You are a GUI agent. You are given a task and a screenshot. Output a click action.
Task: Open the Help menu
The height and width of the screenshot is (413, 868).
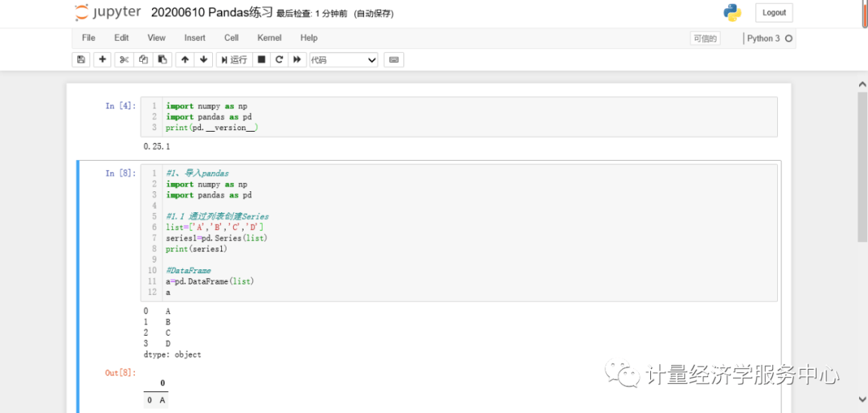309,38
